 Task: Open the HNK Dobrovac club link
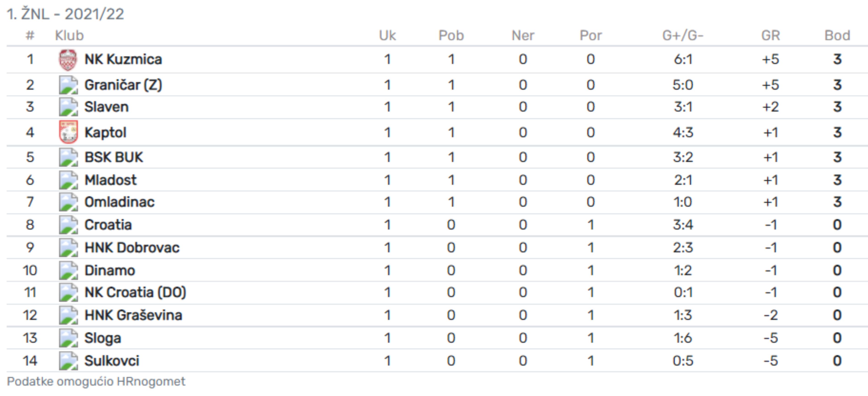132,247
